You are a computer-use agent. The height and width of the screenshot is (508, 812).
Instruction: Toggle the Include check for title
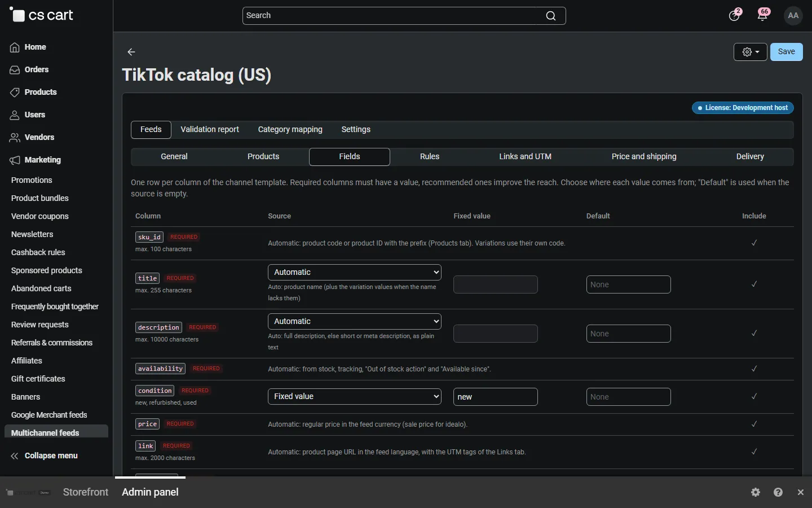click(x=754, y=284)
